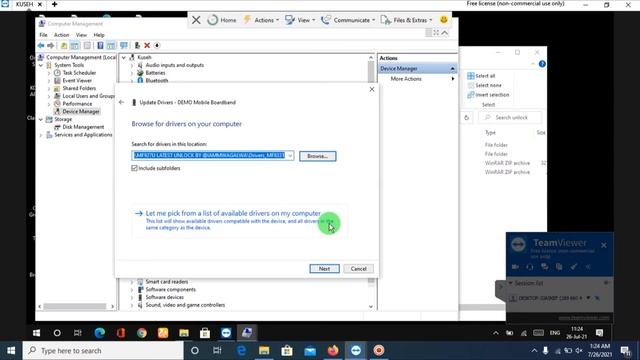Image resolution: width=640 pixels, height=360 pixels.
Task: Click the whiteboard pen icon in TeamViewer panel
Action: [574, 267]
